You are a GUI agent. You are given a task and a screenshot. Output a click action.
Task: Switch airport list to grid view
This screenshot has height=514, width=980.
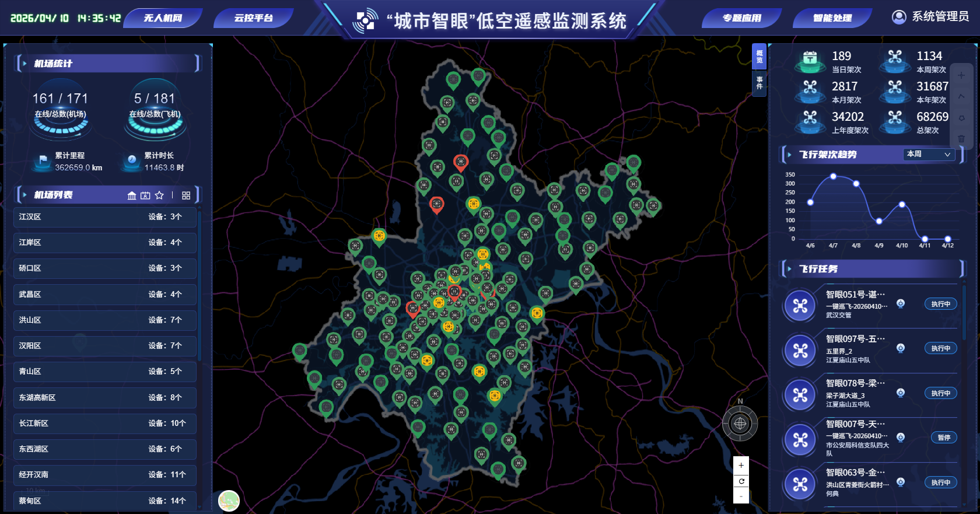tap(186, 195)
